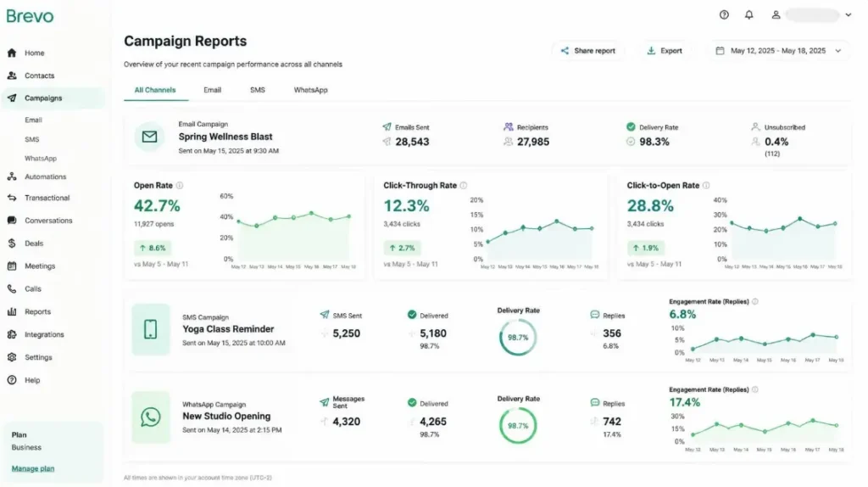Image resolution: width=868 pixels, height=487 pixels.
Task: Click the SMS Sent paper plane icon
Action: [x=325, y=315]
